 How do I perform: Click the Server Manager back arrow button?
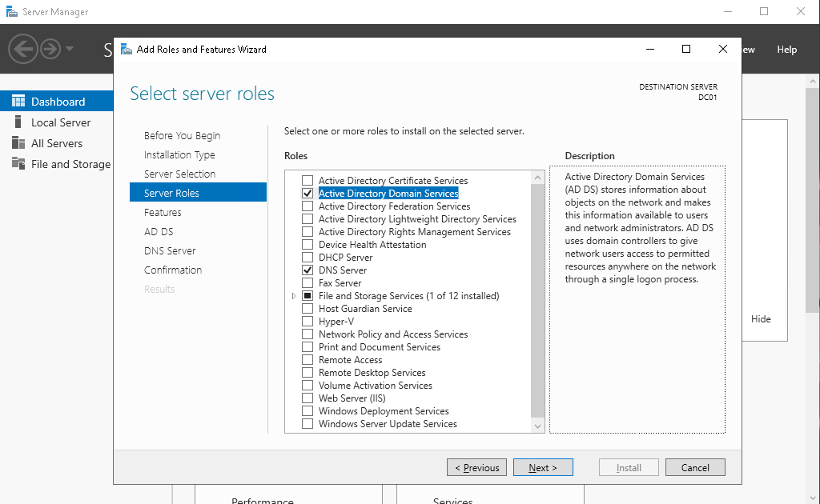(23, 49)
